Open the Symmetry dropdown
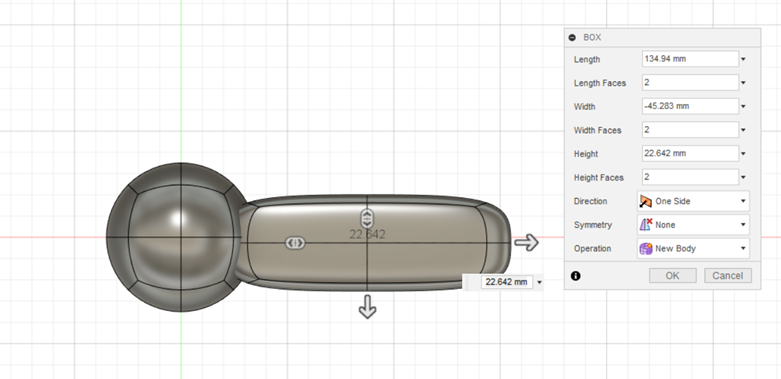781x379 pixels. 693,225
